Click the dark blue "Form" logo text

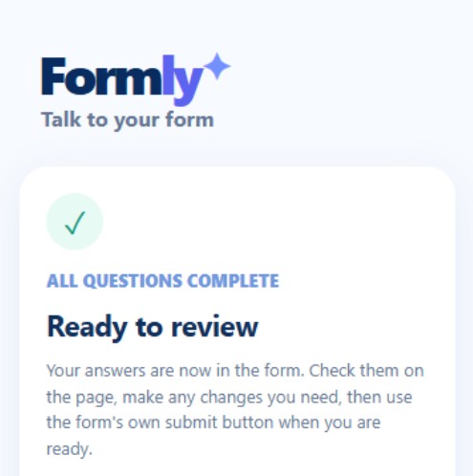[101, 76]
